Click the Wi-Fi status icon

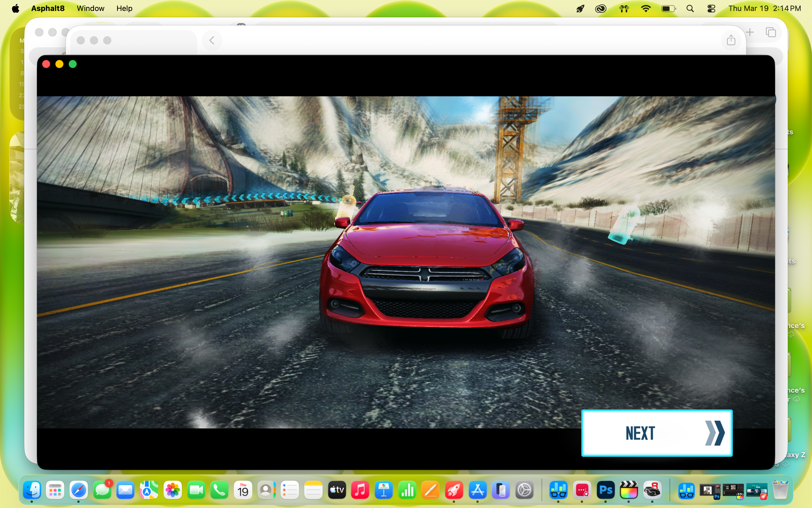point(646,8)
